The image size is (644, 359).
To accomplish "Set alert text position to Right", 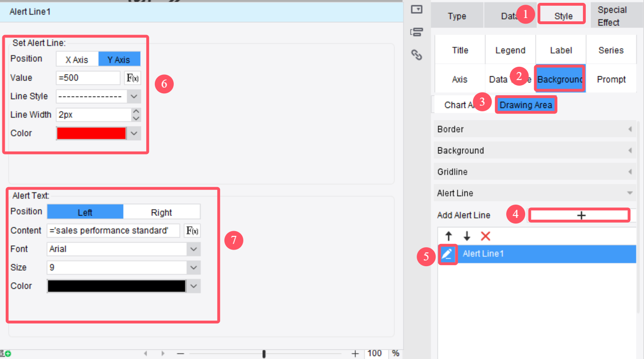I will 161,212.
